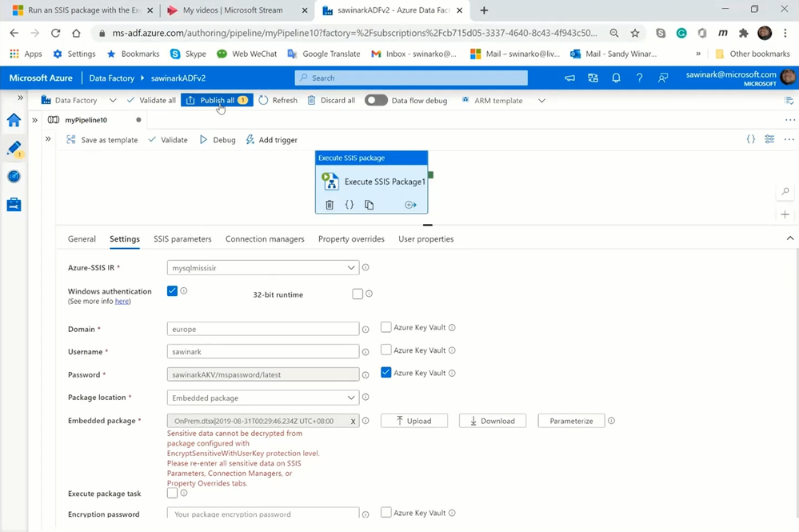Delete the Execute SSIS Package1 activity
799x532 pixels.
point(330,205)
